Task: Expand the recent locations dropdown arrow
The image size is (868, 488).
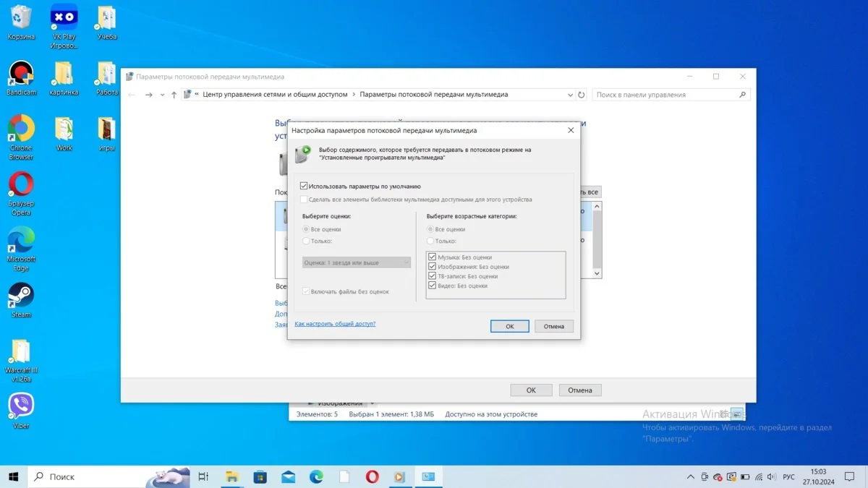Action: (x=162, y=95)
